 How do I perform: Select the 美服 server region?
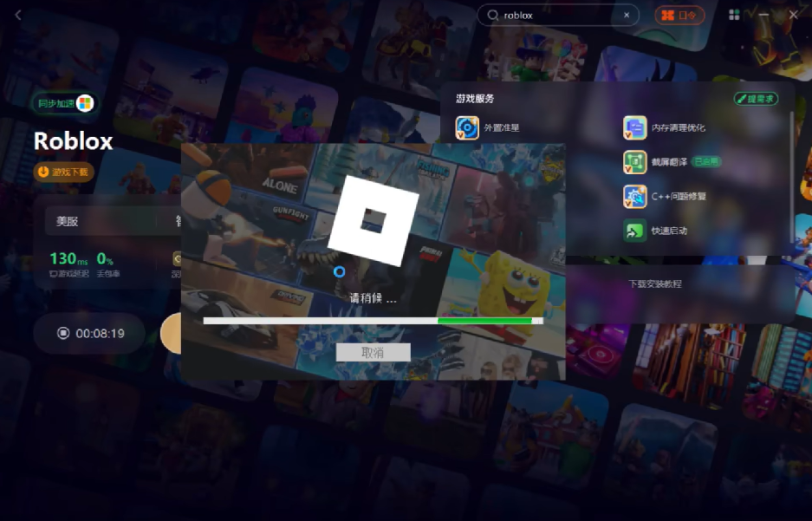pyautogui.click(x=68, y=221)
